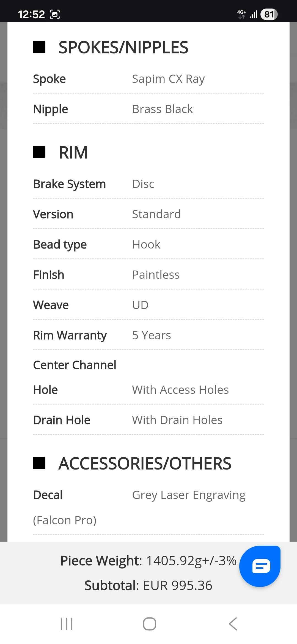Screen dimensions: 297x644
Task: Tap the Grey Laser Engraving decal value
Action: tap(189, 495)
